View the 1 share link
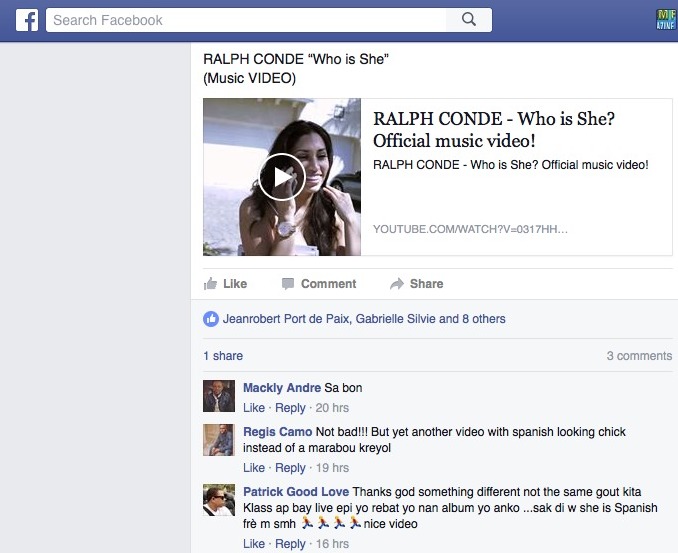Screen dimensions: 678x553 point(223,356)
